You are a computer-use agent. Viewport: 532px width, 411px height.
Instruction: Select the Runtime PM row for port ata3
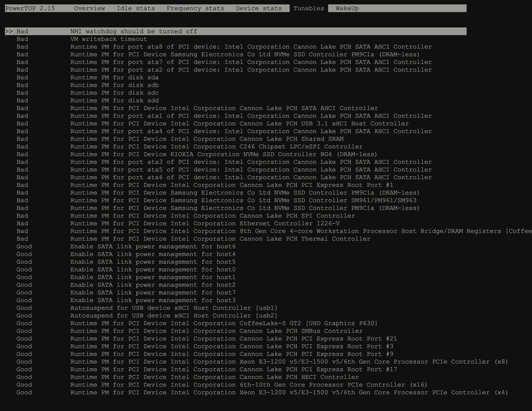pyautogui.click(x=224, y=162)
